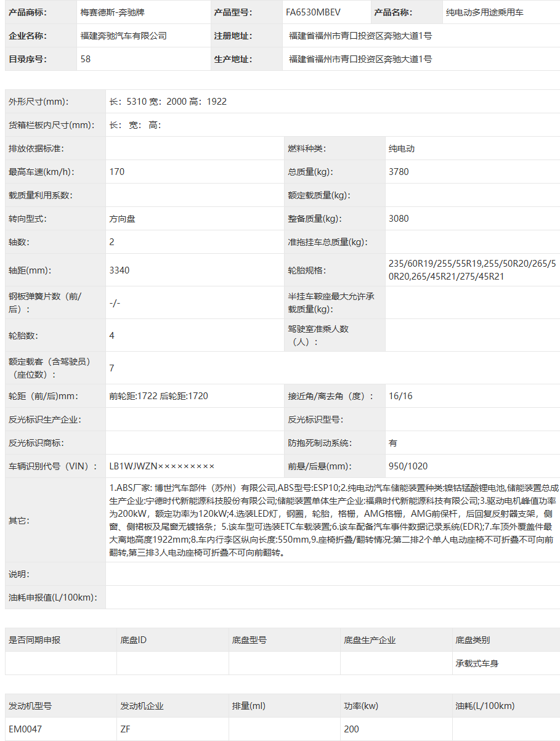Click the 是否同期申报 column header

[34, 640]
